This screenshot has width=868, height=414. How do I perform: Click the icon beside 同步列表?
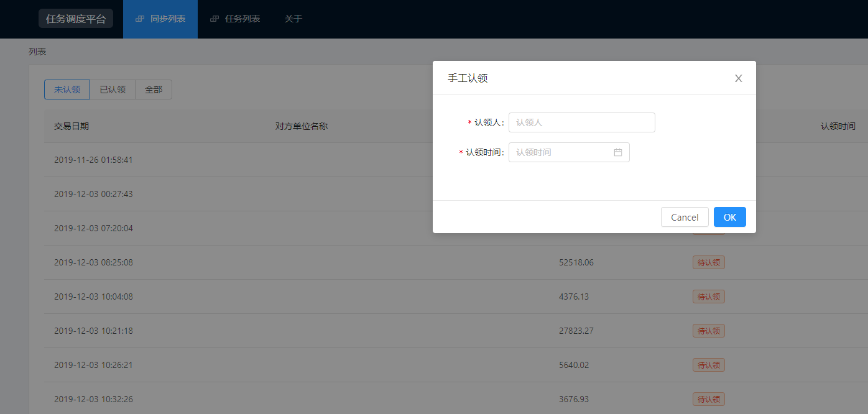[x=140, y=19]
